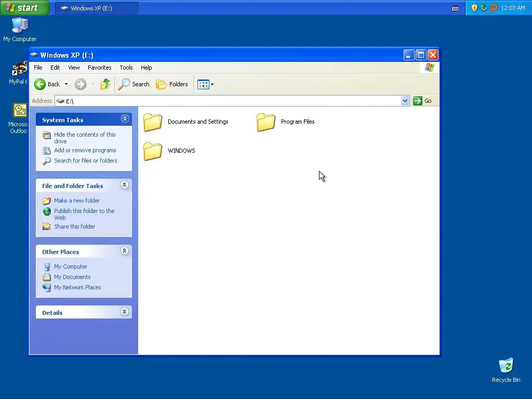Click Add or remove programs link

tap(85, 150)
